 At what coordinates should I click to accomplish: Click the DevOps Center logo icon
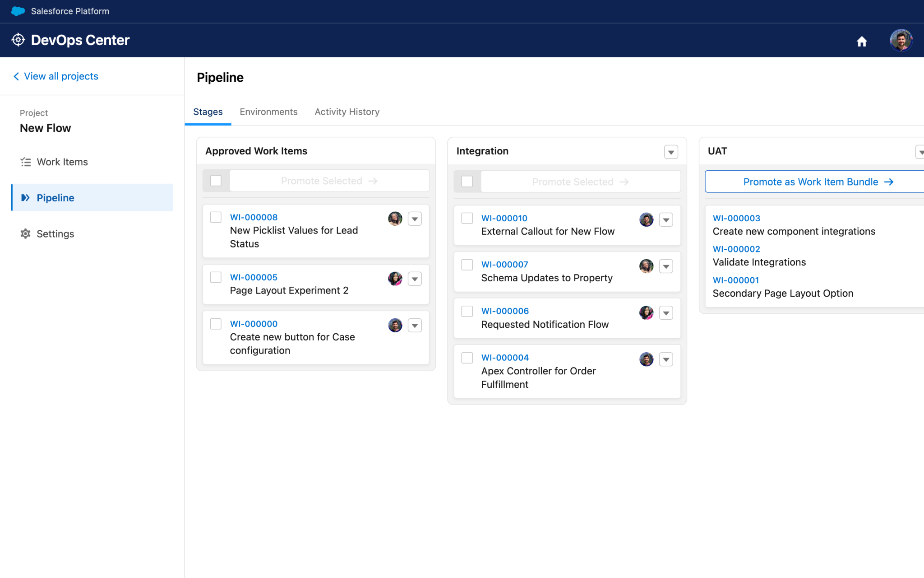click(18, 40)
